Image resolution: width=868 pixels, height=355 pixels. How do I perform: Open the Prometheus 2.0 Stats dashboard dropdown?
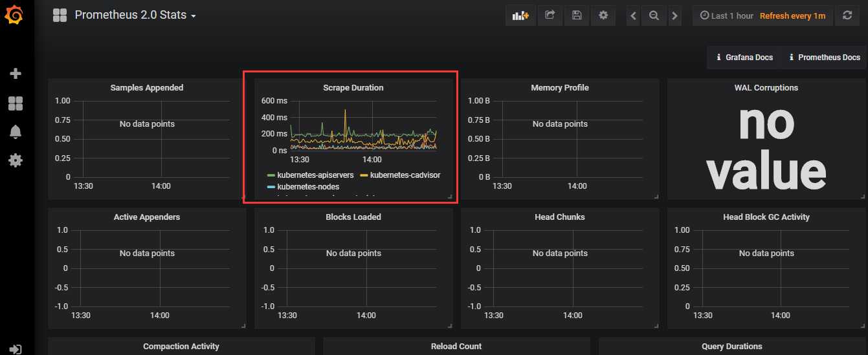(135, 15)
